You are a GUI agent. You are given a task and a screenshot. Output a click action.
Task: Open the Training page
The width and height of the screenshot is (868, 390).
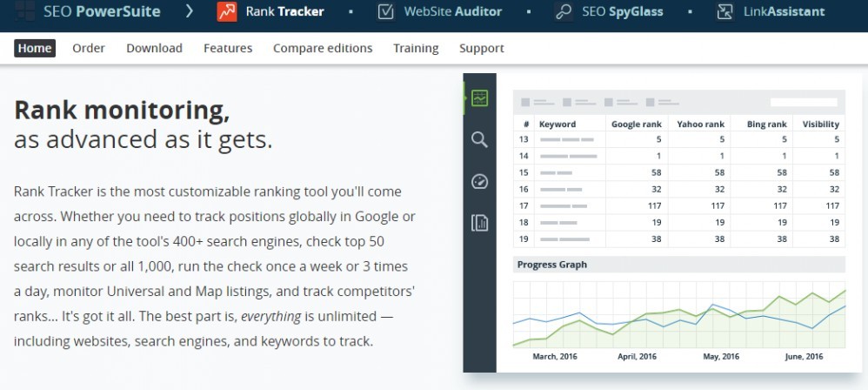(x=416, y=48)
